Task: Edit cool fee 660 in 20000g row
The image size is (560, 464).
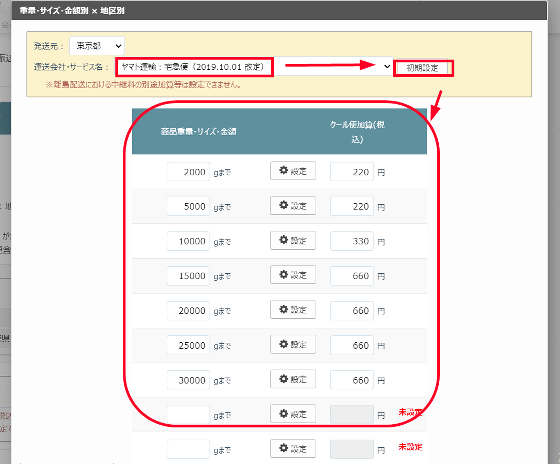Action: 352,310
